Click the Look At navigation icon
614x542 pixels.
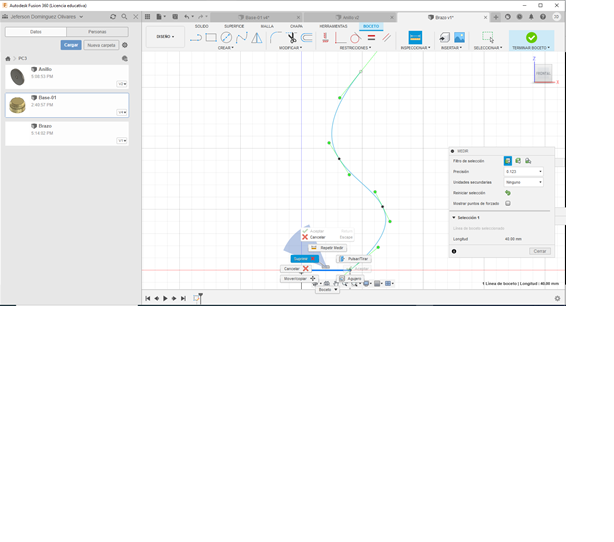(x=327, y=284)
